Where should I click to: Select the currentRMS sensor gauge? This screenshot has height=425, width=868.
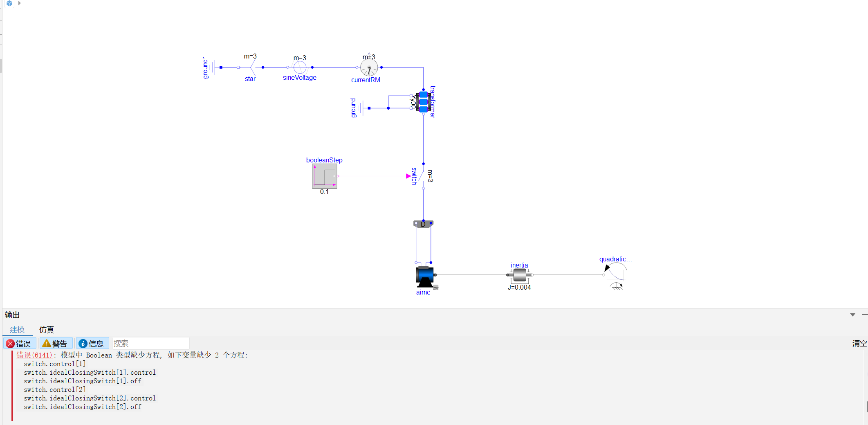pos(369,67)
